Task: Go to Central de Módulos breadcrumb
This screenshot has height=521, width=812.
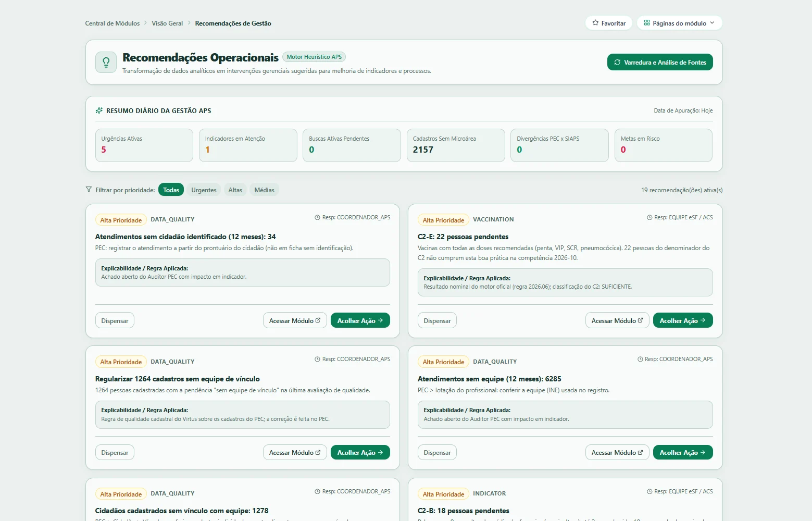Action: click(113, 23)
